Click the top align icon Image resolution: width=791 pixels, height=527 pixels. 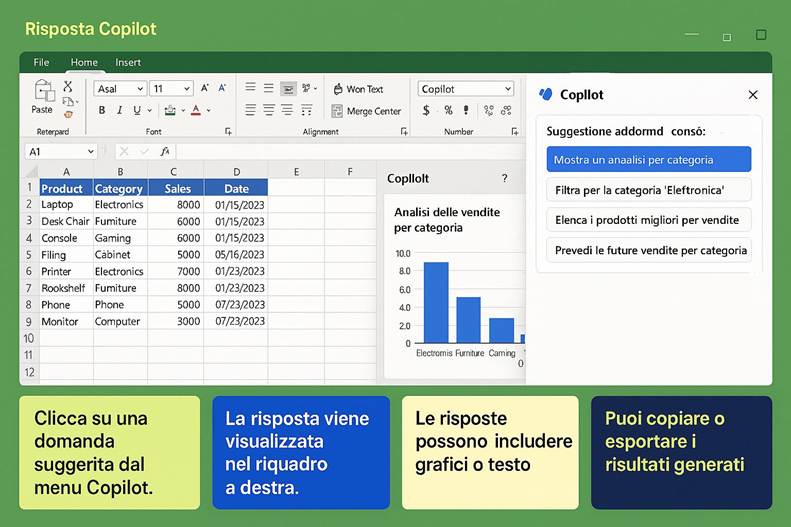click(x=250, y=88)
